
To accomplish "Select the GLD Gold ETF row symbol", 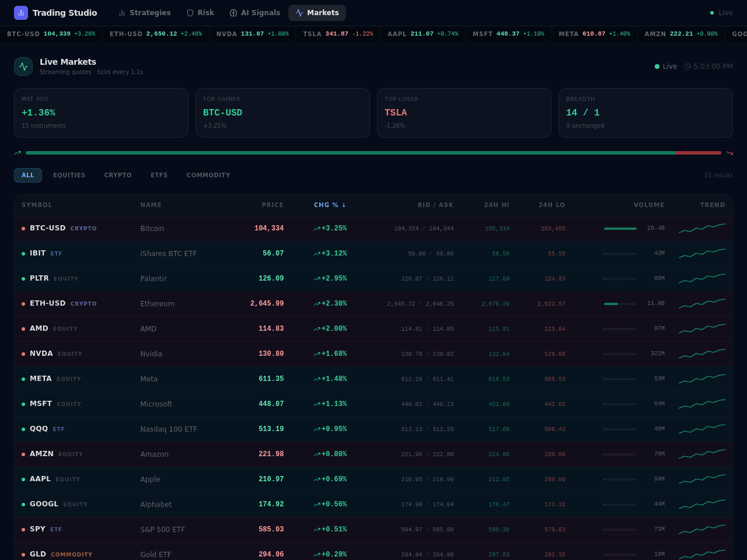I will (x=38, y=554).
